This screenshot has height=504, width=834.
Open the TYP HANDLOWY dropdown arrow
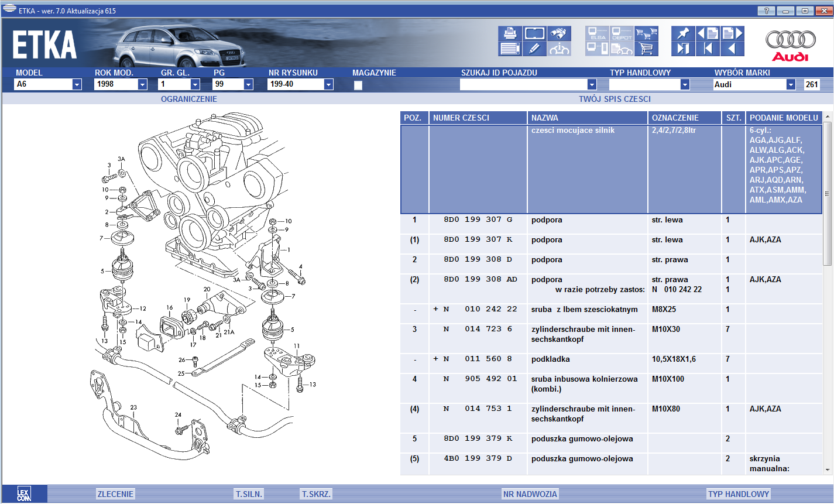(x=685, y=85)
